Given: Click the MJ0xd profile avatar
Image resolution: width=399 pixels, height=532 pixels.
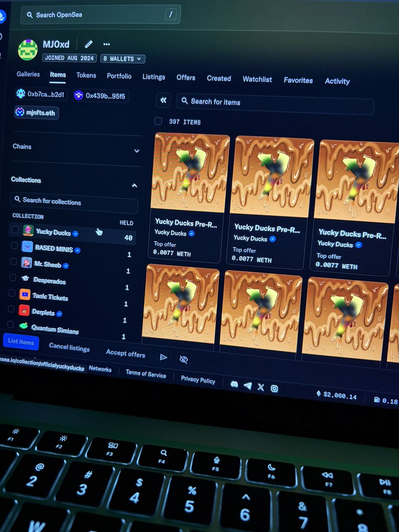Looking at the screenshot, I should (27, 49).
